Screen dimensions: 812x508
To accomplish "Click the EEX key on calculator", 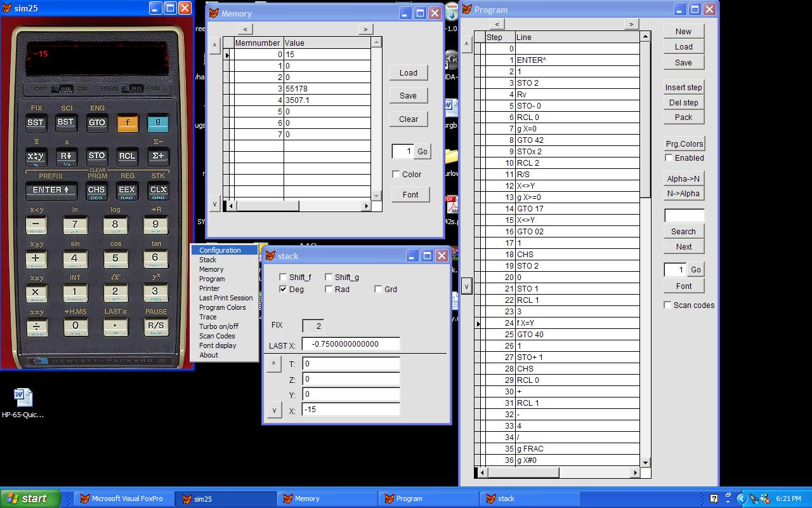I will point(128,191).
